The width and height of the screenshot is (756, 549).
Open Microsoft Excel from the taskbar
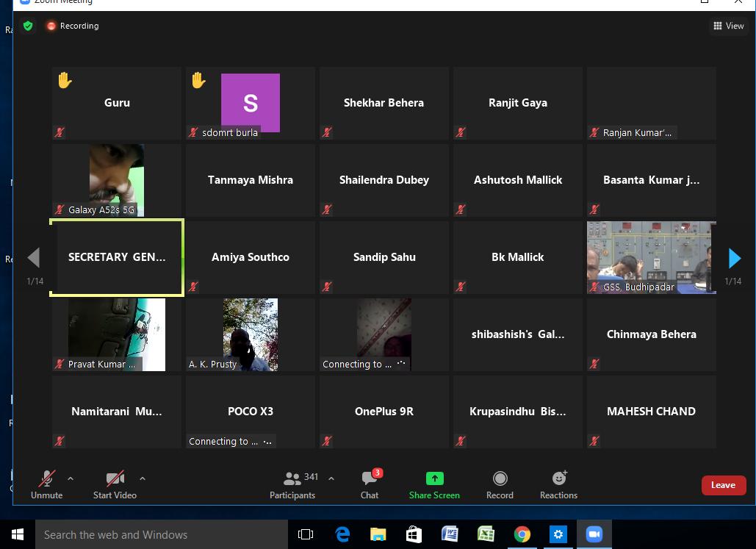486,534
